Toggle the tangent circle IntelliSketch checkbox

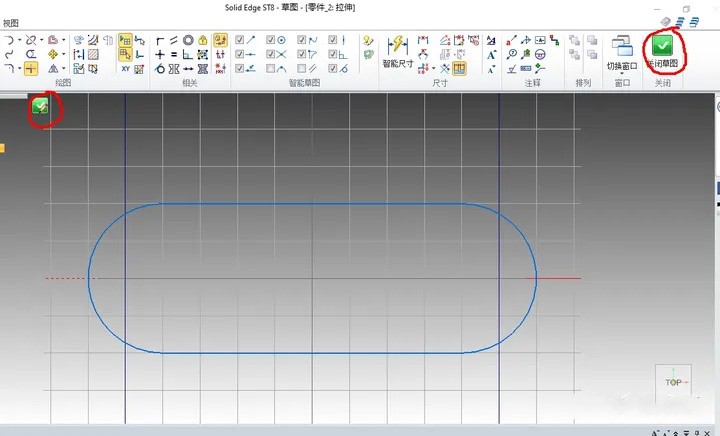[x=333, y=68]
